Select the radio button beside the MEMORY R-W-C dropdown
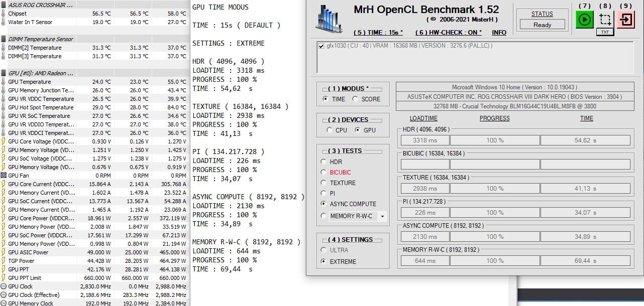The image size is (644, 306). click(324, 216)
